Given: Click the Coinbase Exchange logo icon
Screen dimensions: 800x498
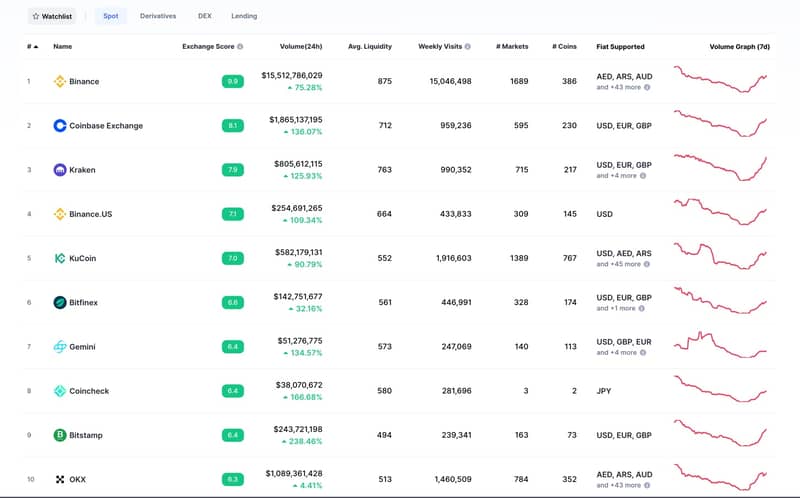Looking at the screenshot, I should [x=60, y=126].
